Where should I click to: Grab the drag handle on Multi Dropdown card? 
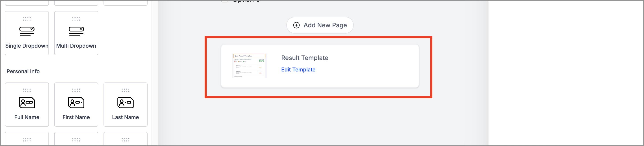click(76, 19)
